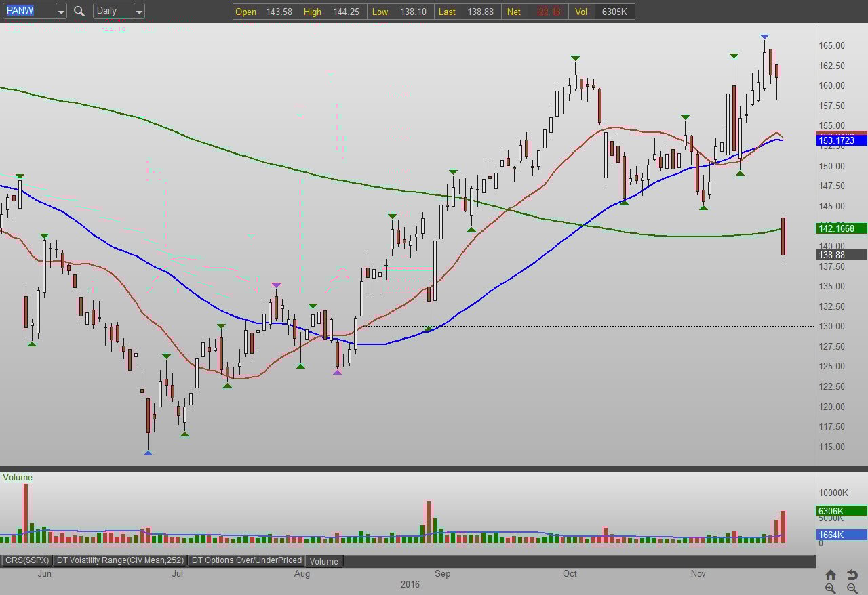This screenshot has width=868, height=595.
Task: Click the tallest June volume bar
Action: point(26,513)
